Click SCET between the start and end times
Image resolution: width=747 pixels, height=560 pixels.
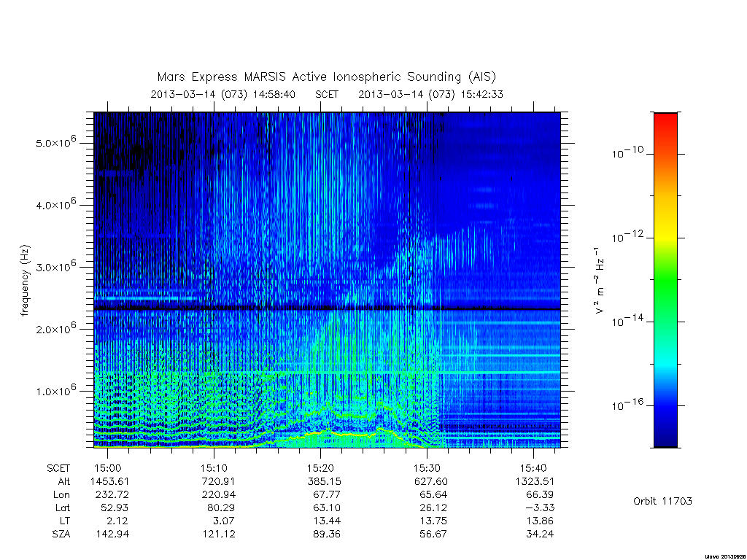click(327, 94)
